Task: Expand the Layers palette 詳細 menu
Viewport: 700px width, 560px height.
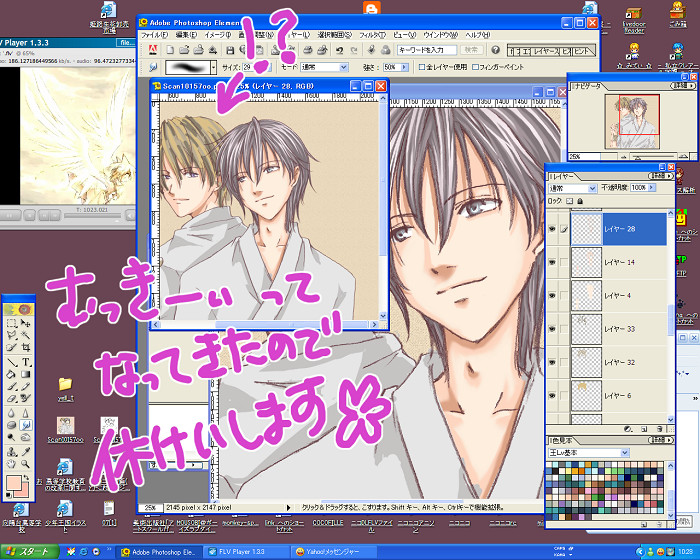Action: coord(662,176)
